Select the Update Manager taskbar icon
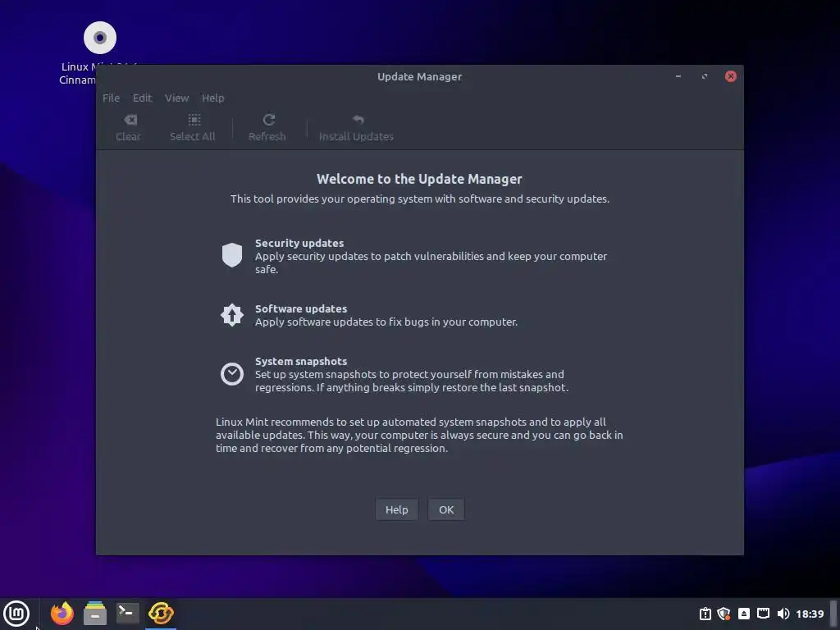Image resolution: width=840 pixels, height=630 pixels. point(161,614)
